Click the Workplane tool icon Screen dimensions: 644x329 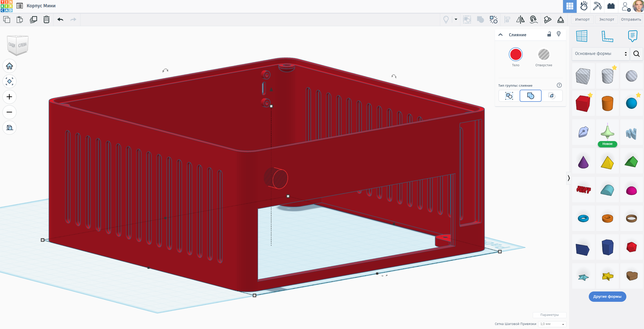pyautogui.click(x=582, y=36)
